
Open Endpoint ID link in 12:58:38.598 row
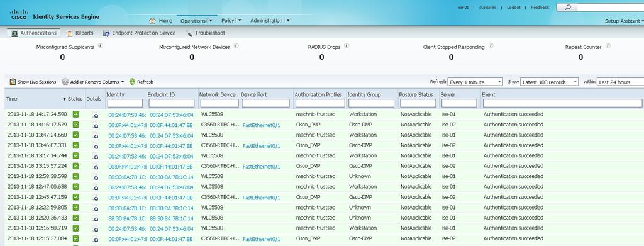tap(171, 177)
